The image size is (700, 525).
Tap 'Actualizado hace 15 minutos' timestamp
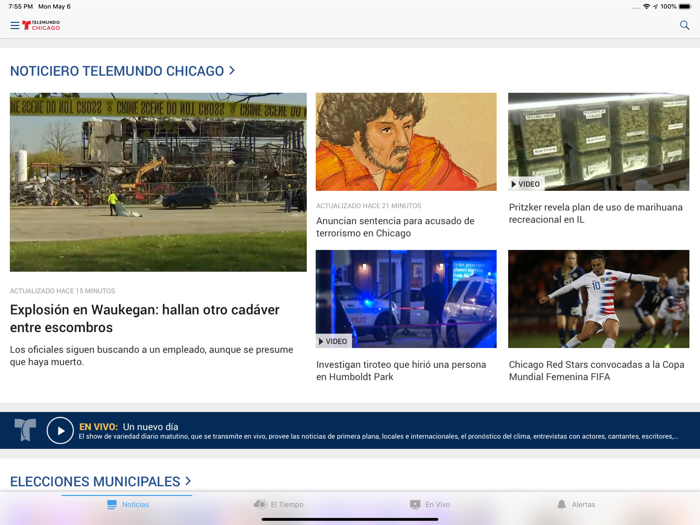point(62,291)
